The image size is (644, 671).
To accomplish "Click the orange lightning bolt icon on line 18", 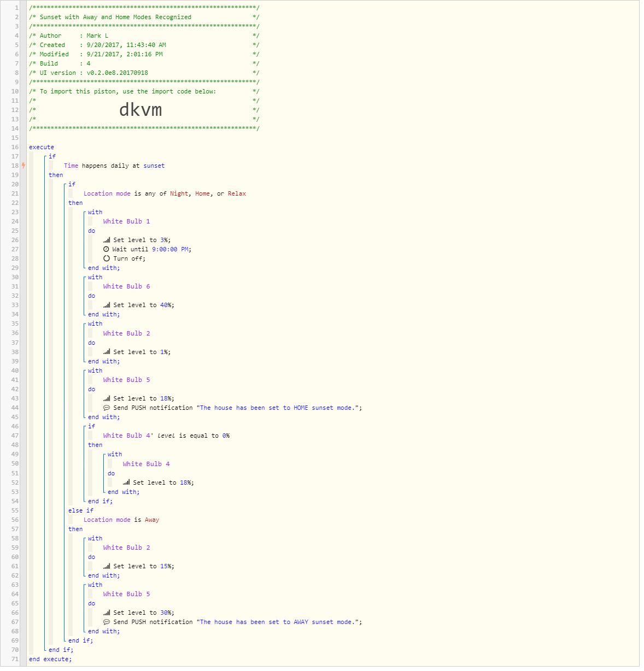I will pyautogui.click(x=23, y=166).
